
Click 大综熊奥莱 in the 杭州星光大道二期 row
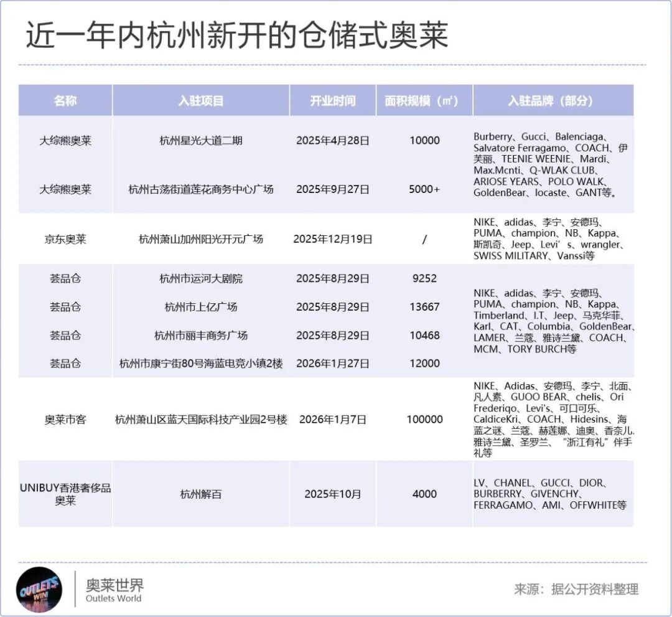[65, 141]
